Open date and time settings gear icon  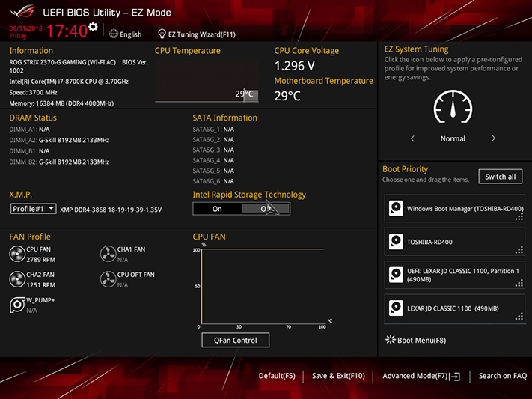click(93, 27)
